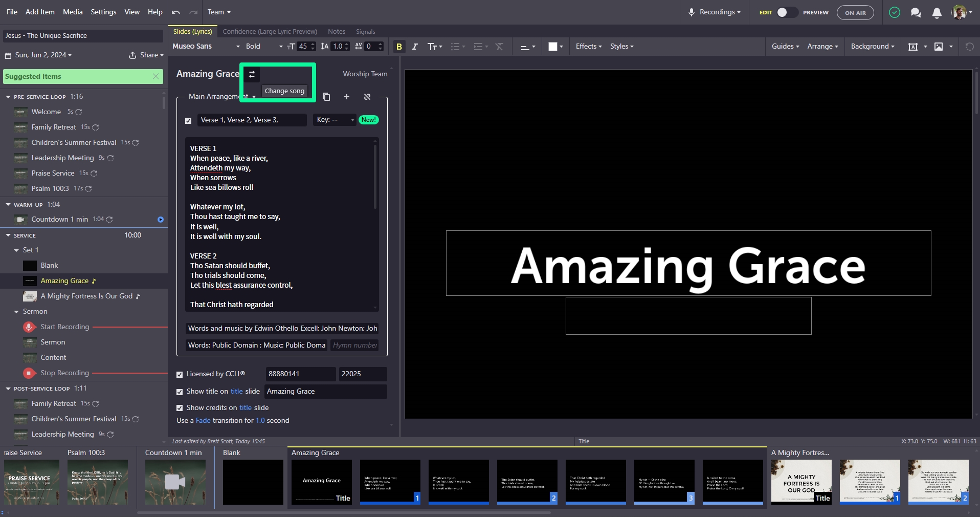Open the white text color swatch
This screenshot has height=517, width=980.
coord(553,47)
